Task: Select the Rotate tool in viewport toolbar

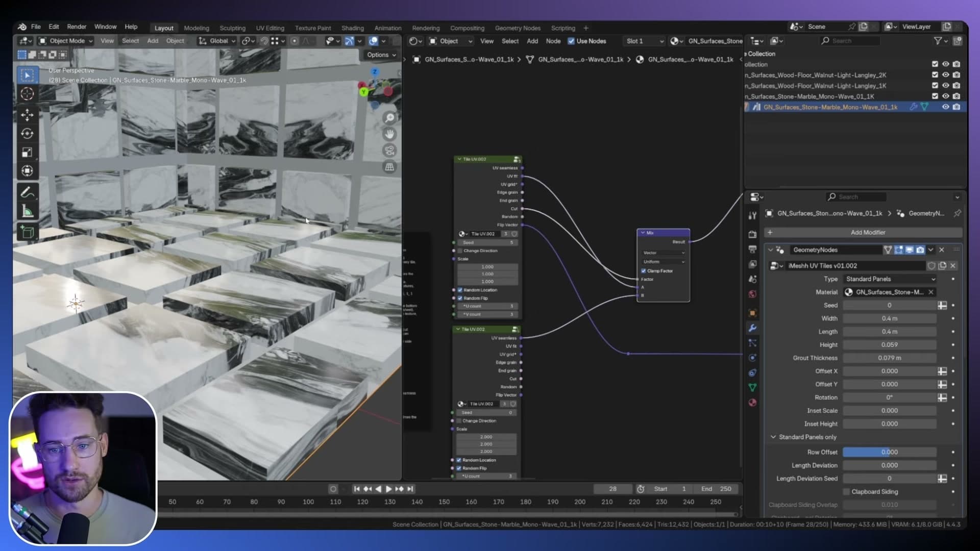Action: click(x=27, y=134)
